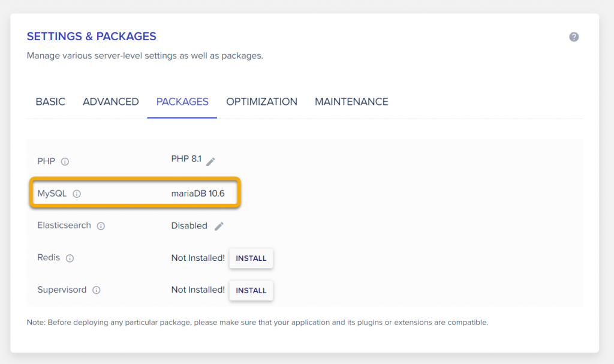The height and width of the screenshot is (364, 614).
Task: Click the Redis Not Installed status
Action: [198, 258]
